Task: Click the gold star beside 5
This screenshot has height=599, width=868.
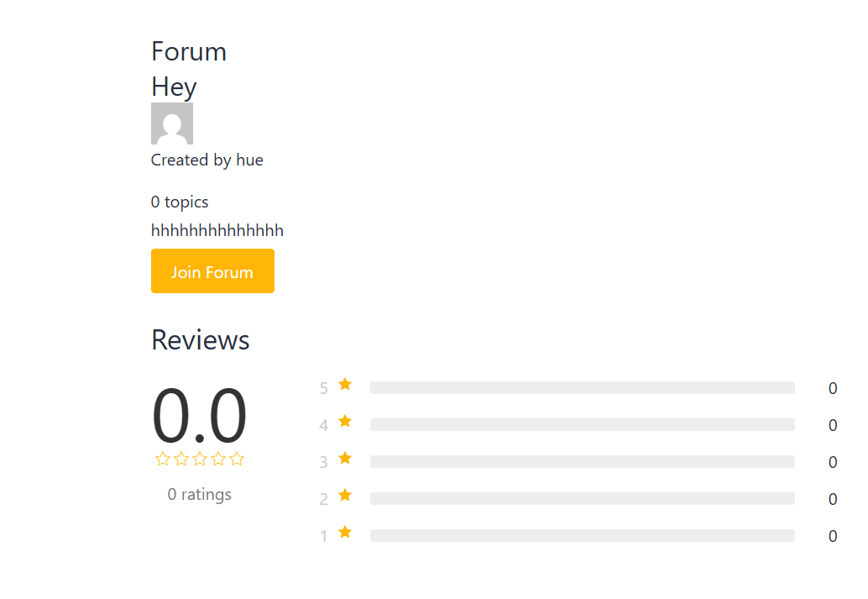Action: pyautogui.click(x=345, y=385)
